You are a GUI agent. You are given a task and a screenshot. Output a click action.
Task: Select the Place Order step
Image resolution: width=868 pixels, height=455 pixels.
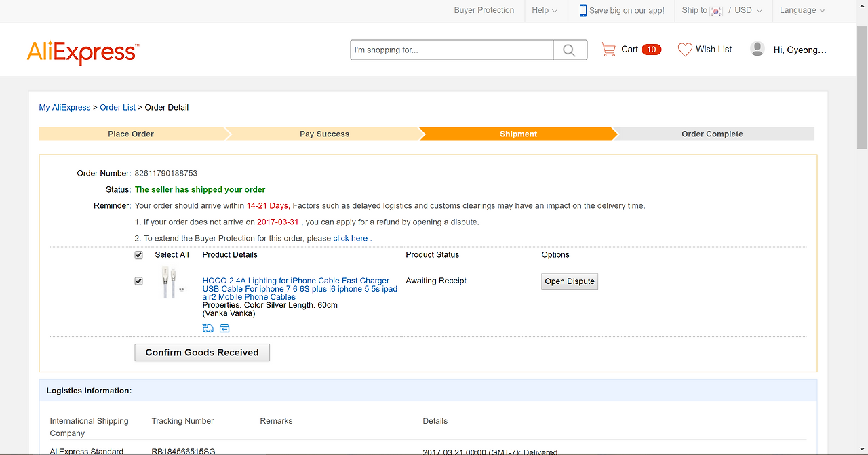[x=131, y=134]
